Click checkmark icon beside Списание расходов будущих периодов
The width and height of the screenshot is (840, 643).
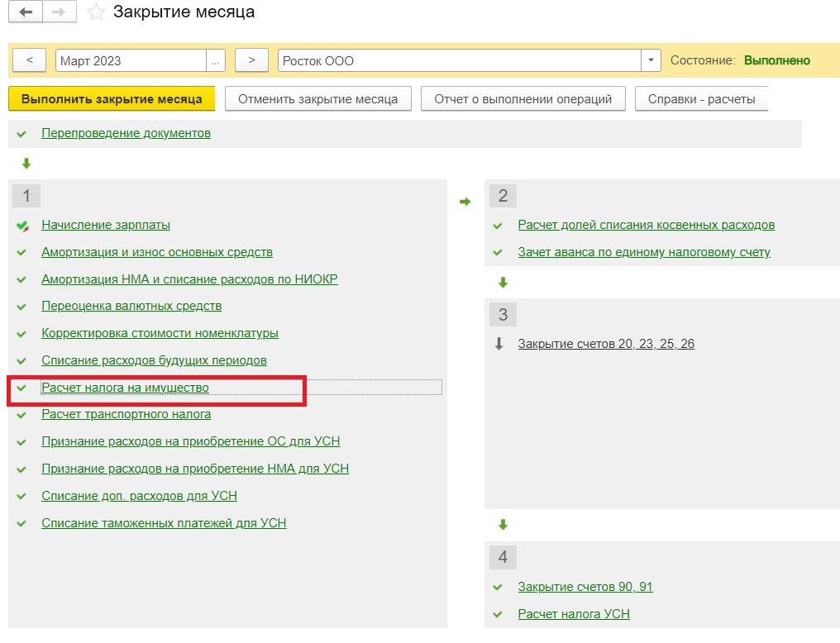tap(21, 361)
